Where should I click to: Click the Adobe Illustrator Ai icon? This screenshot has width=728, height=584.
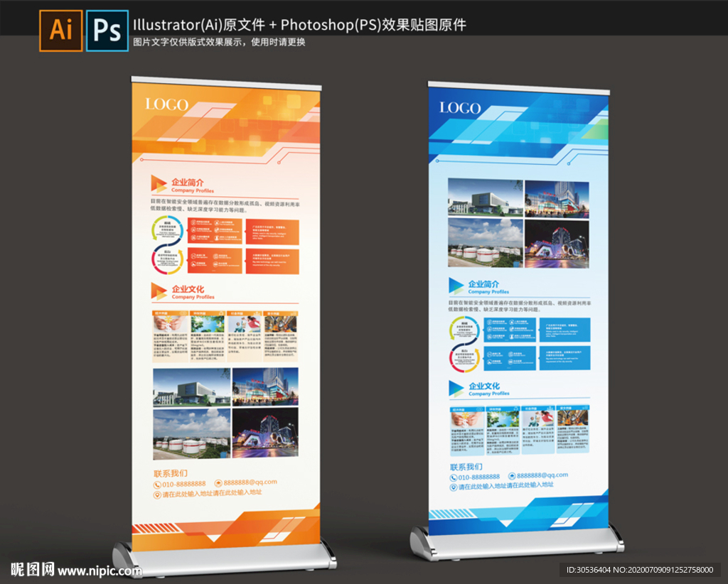[61, 31]
